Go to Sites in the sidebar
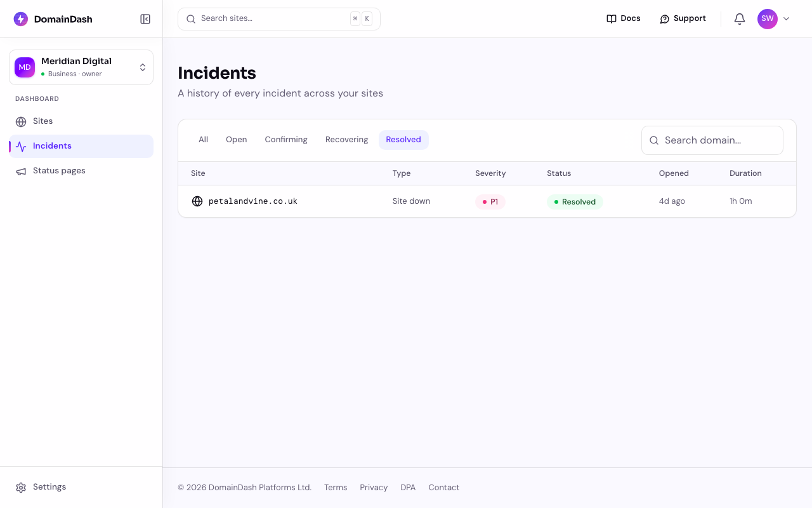 [81, 121]
